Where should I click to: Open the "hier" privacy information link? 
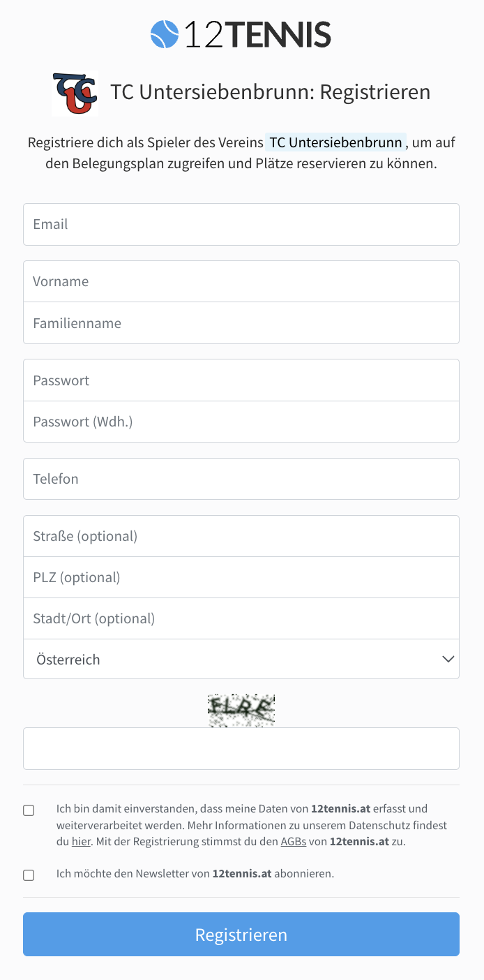[80, 841]
